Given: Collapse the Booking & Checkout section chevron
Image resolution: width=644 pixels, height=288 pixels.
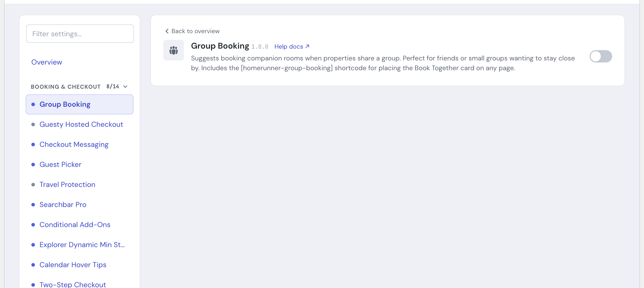Looking at the screenshot, I should click(x=125, y=87).
